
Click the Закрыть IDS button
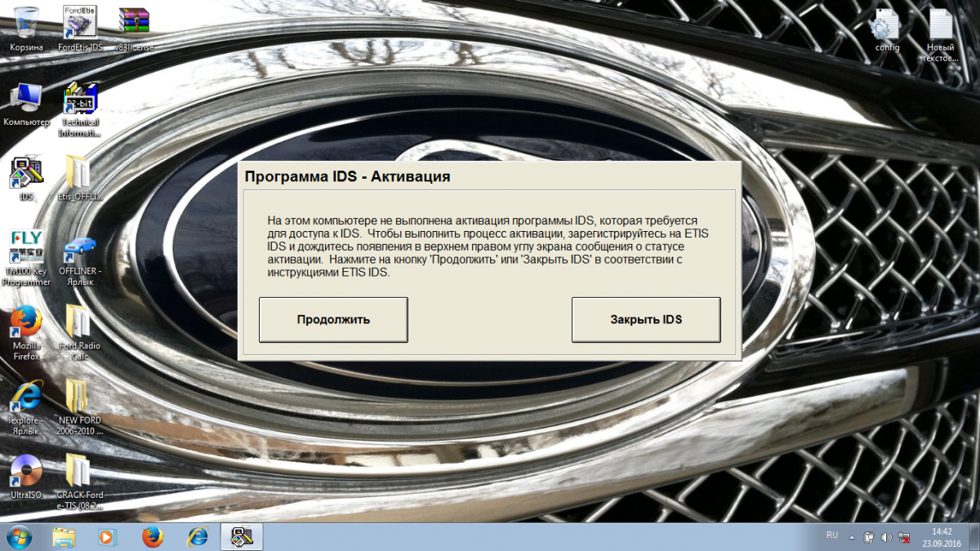pos(646,319)
